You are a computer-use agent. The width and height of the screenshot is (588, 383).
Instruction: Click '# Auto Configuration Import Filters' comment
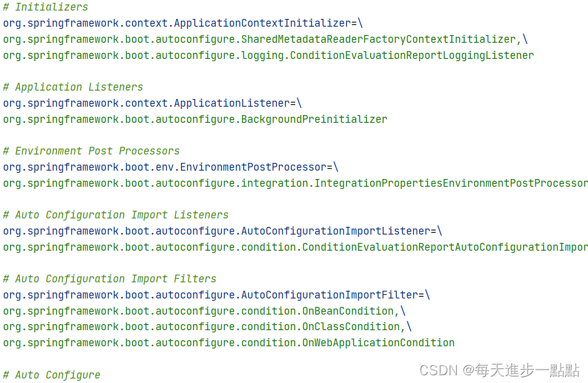110,278
